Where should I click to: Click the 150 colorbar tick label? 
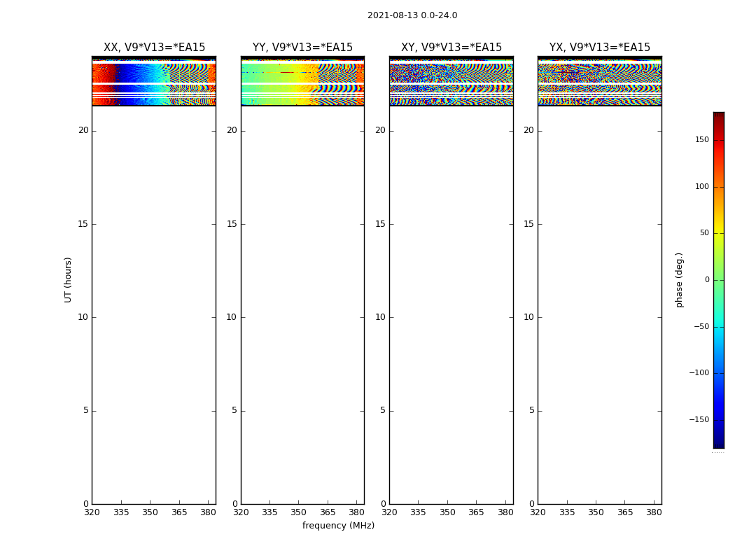(701, 139)
